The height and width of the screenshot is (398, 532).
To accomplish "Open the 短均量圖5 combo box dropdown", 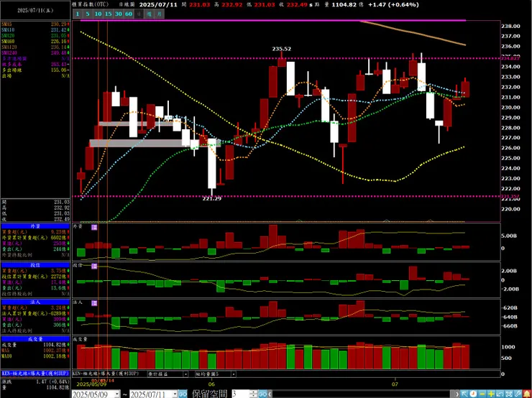I will point(234,374).
